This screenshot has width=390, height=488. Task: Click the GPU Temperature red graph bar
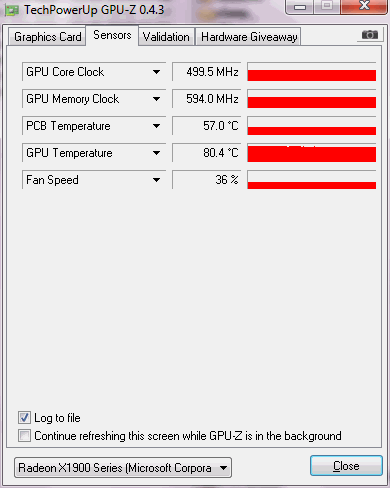coord(312,153)
